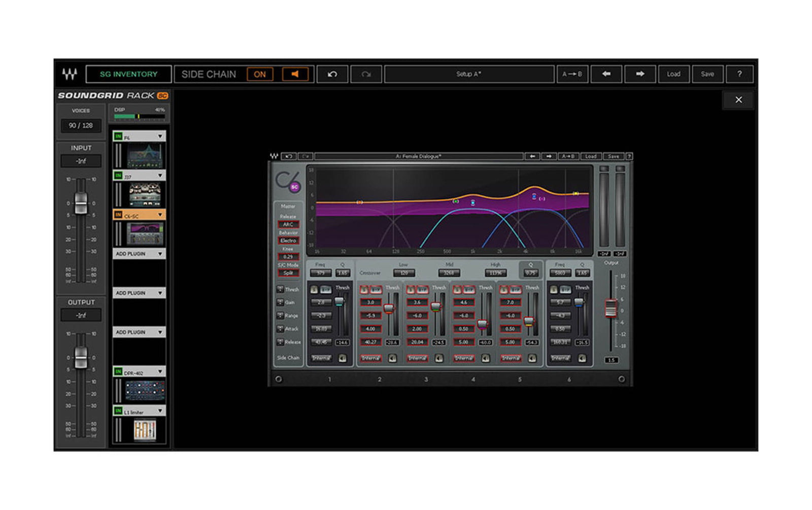Toggle IN button for F6 plugin
The image size is (812, 510).
[118, 136]
